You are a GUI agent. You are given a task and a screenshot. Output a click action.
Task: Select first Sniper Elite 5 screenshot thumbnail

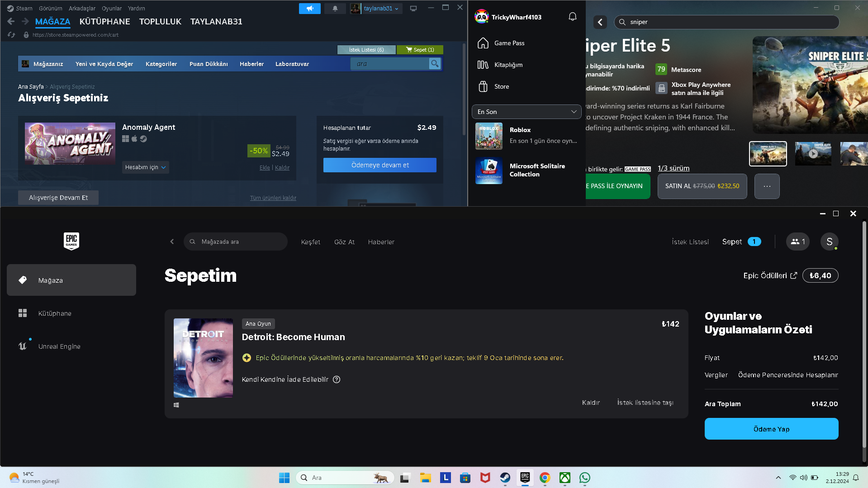[768, 154]
